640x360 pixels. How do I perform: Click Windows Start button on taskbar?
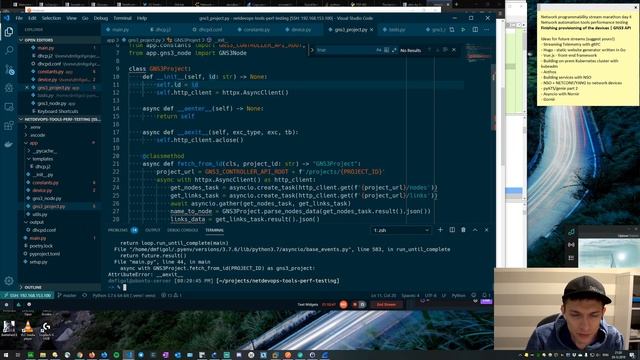point(6,355)
